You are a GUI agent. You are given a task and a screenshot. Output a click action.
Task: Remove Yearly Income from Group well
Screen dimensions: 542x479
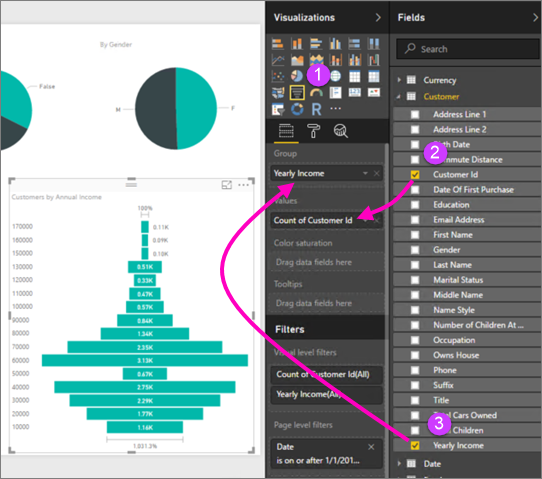click(377, 173)
